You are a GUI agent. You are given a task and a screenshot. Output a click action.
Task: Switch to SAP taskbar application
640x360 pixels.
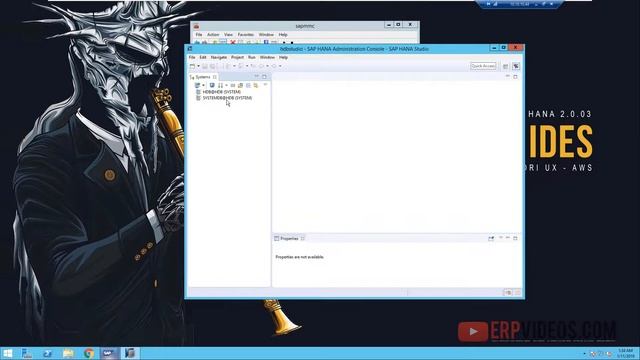[x=109, y=353]
